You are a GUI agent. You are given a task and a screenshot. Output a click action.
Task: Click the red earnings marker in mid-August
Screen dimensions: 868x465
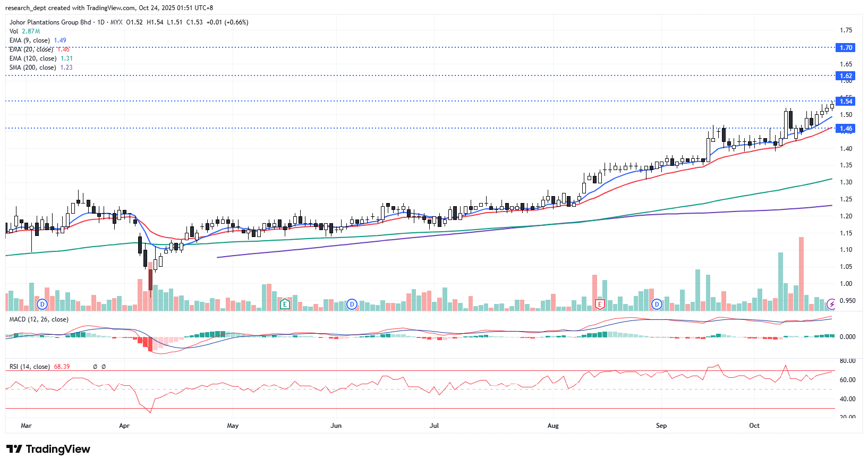tap(600, 305)
